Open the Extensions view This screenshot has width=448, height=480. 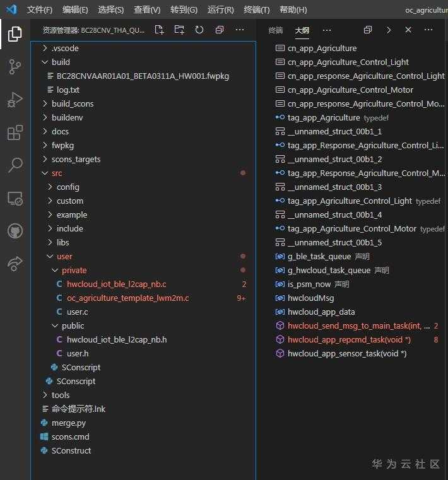(15, 132)
